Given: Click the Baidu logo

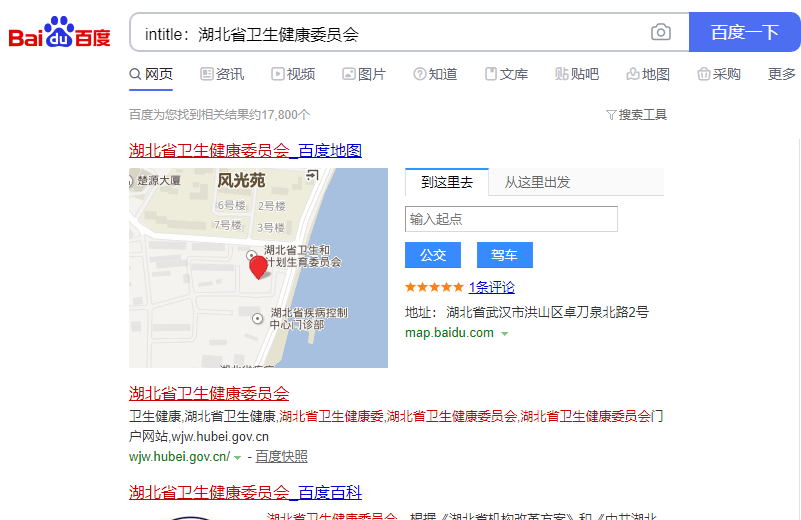Looking at the screenshot, I should point(59,33).
